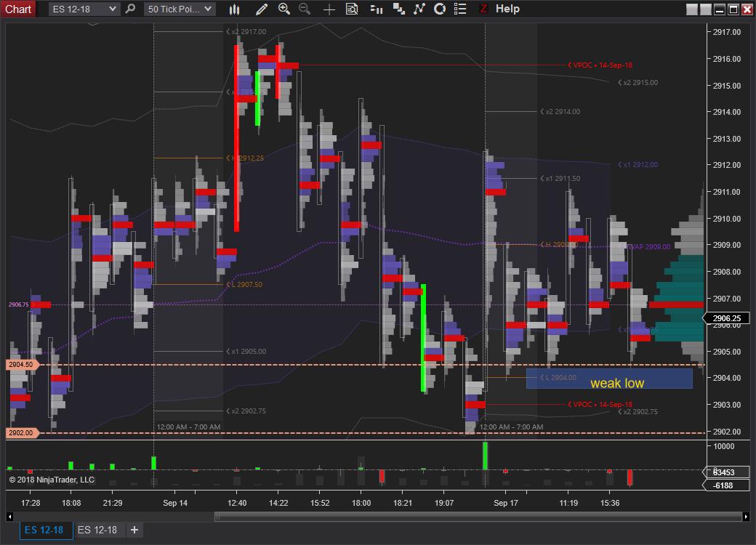
Task: Open the chart trader icon
Action: pyautogui.click(x=376, y=9)
